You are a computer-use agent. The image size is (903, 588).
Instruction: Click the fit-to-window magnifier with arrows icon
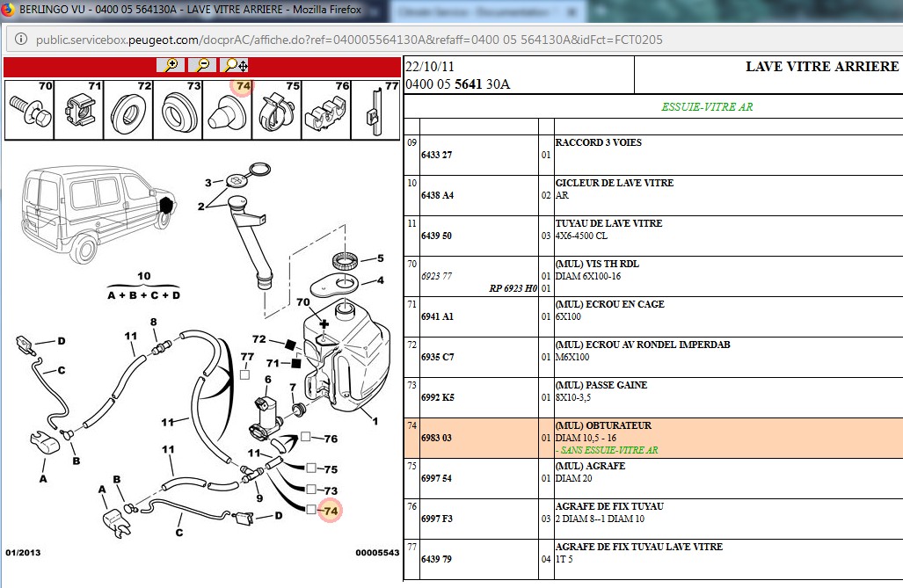pos(236,65)
